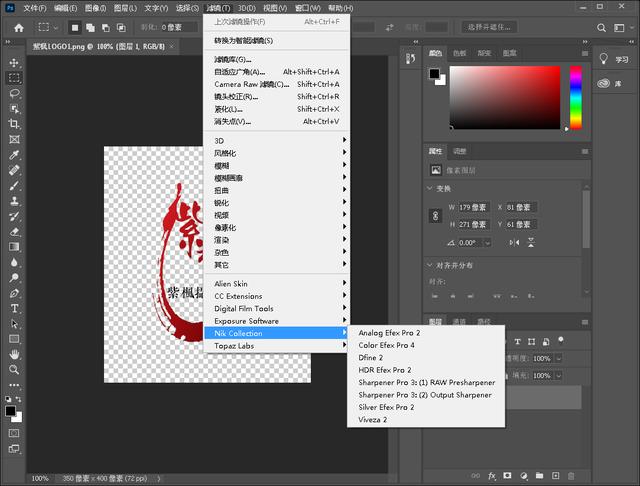Select the History Brush tool
The height and width of the screenshot is (486, 640).
click(x=14, y=216)
